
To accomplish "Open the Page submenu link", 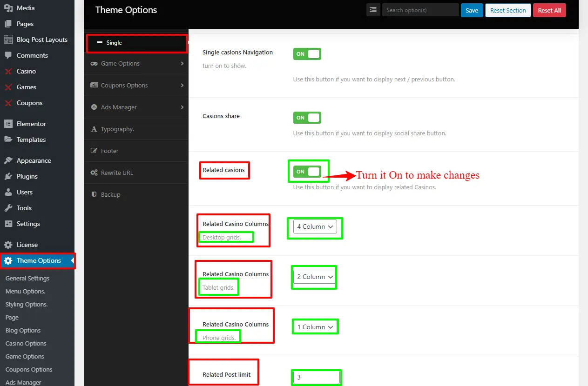I will [x=12, y=317].
